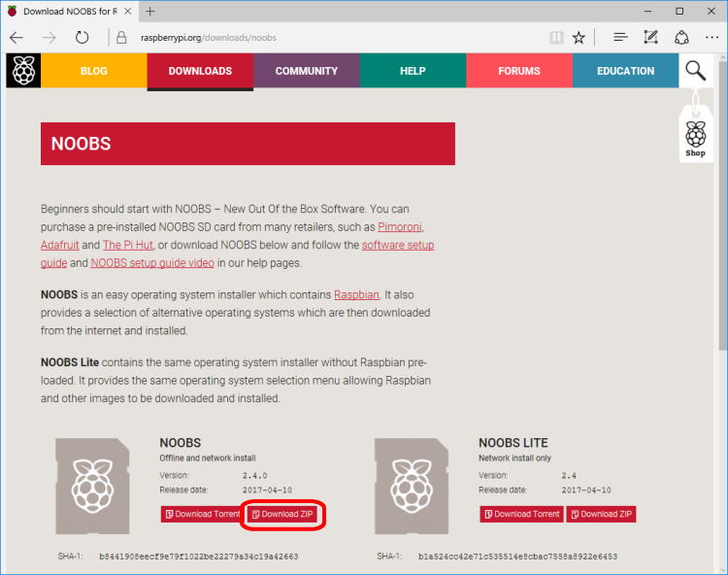The width and height of the screenshot is (728, 575).
Task: Click the padlock security icon in address bar
Action: point(121,38)
